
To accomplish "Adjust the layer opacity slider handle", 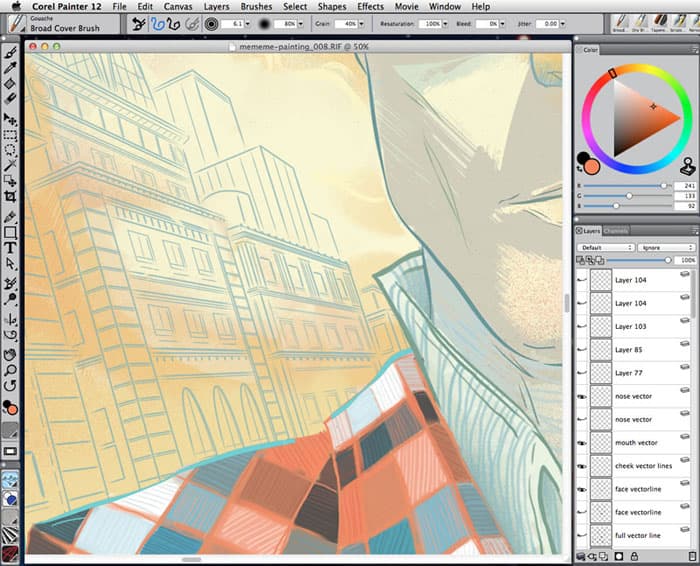I will pyautogui.click(x=668, y=260).
